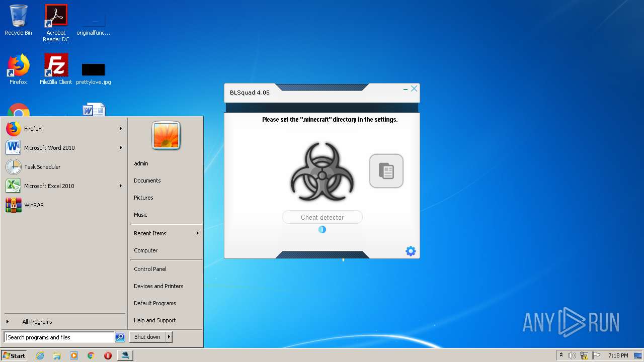
Task: Open BLSquad settings gear icon
Action: click(411, 251)
